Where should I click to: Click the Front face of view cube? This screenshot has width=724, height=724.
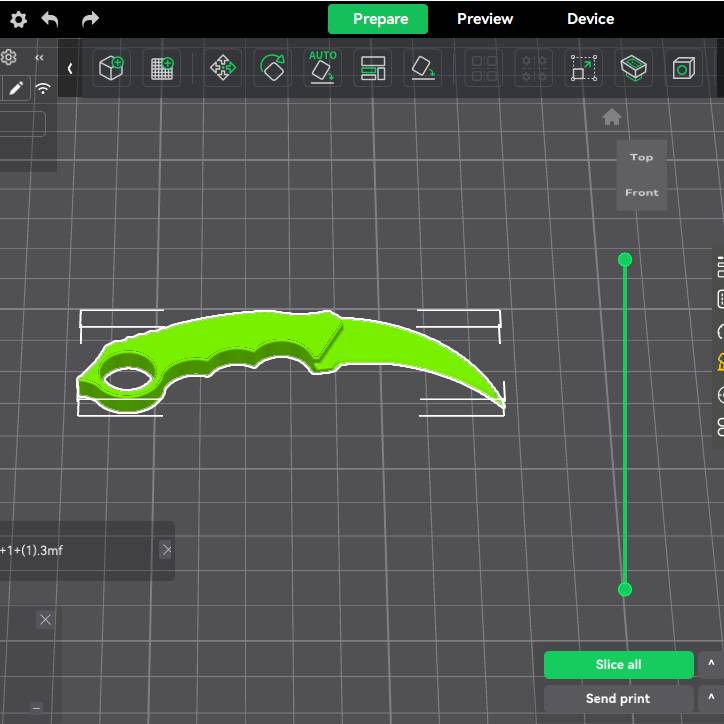tap(641, 193)
